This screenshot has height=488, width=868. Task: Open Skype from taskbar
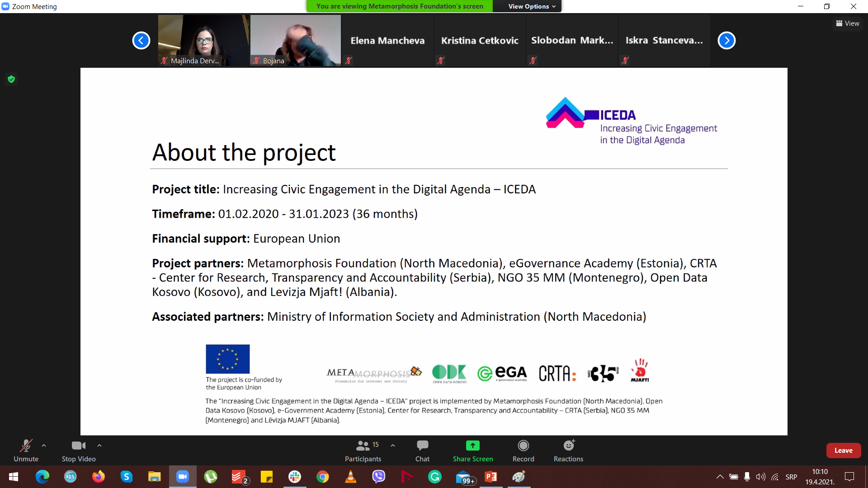click(127, 477)
